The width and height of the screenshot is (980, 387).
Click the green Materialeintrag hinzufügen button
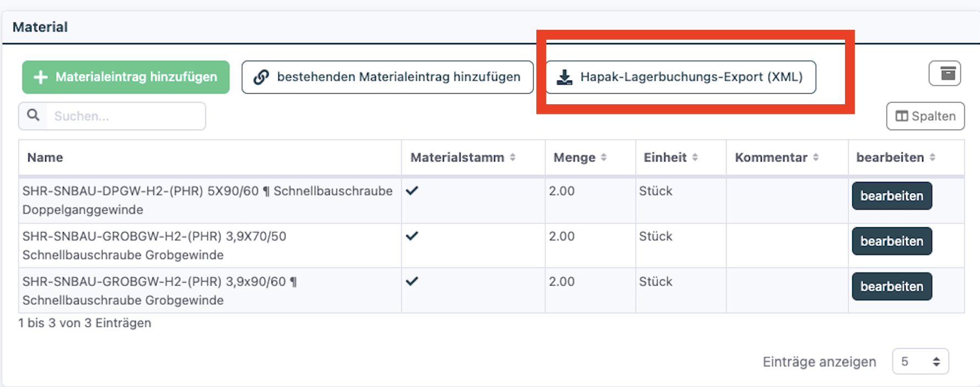(x=126, y=77)
